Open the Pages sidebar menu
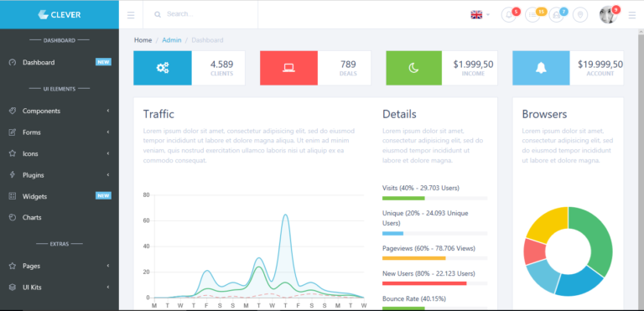Screen dimensions: 644x311 (x=60, y=266)
